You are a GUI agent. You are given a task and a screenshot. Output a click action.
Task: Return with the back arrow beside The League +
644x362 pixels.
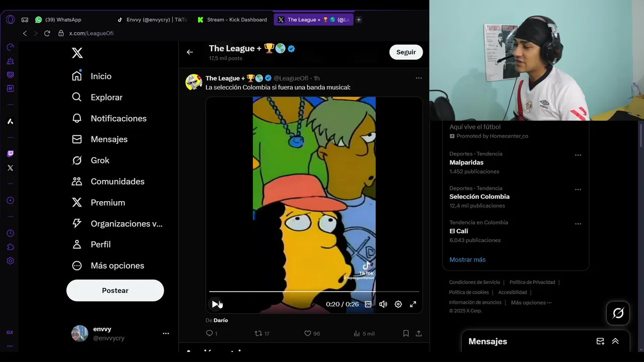coord(190,52)
